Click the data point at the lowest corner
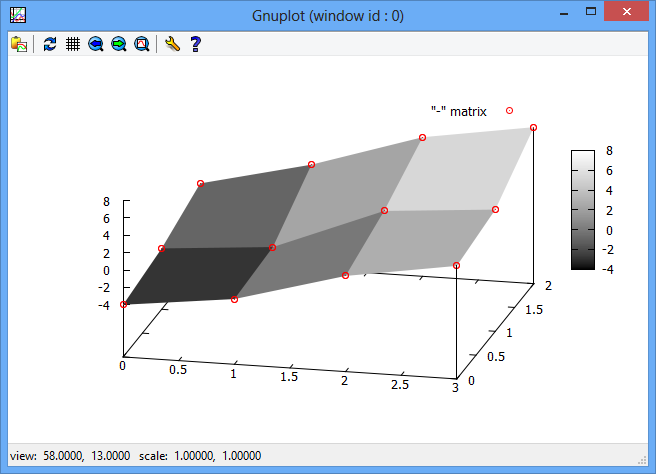 (123, 305)
